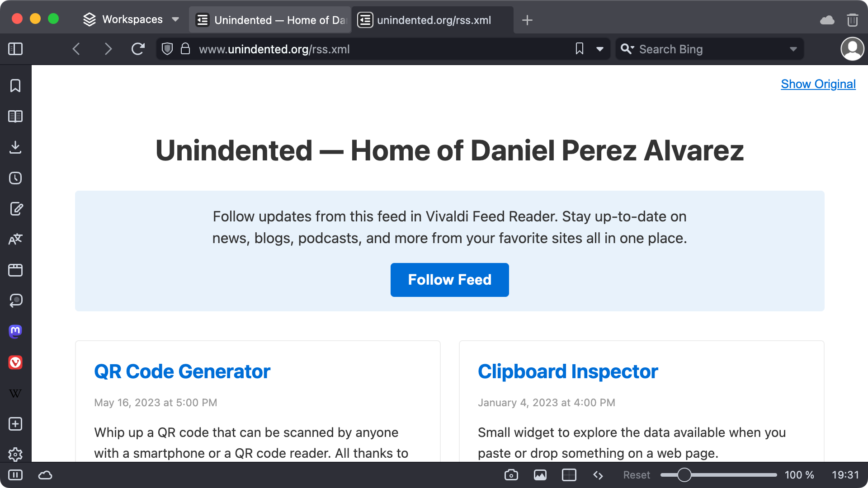
Task: Click the Follow Feed button
Action: click(x=449, y=280)
